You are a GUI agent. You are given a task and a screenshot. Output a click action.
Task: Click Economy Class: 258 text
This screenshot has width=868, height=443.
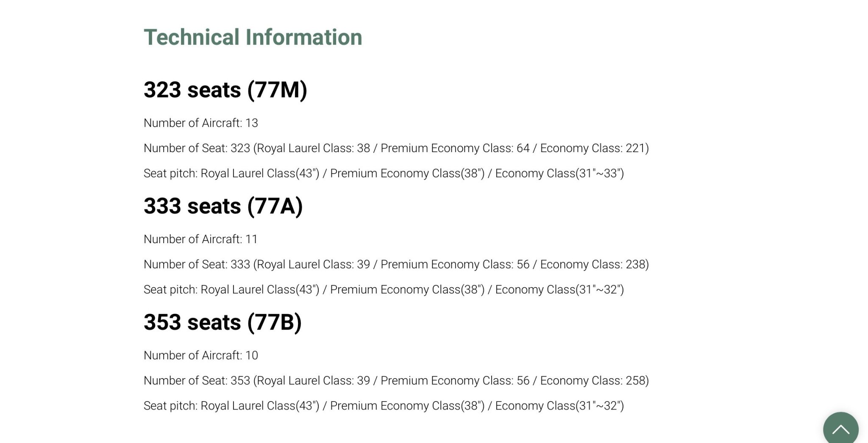[x=593, y=381]
